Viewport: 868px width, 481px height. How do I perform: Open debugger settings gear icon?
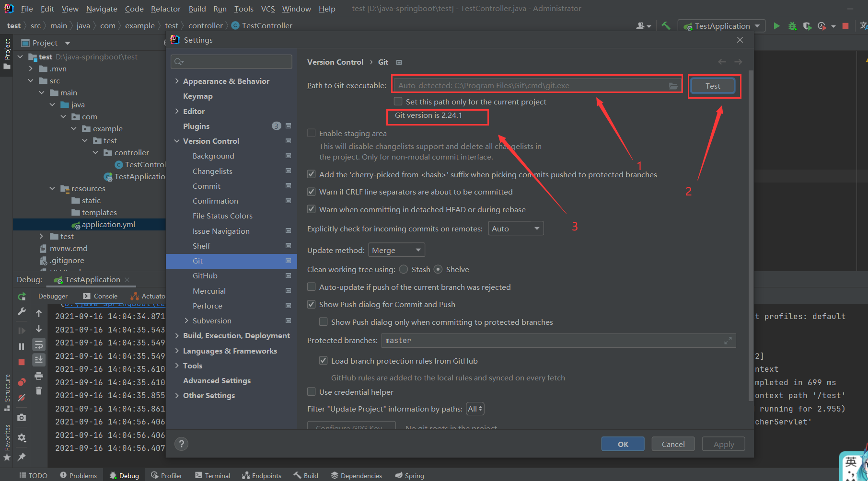click(x=22, y=437)
